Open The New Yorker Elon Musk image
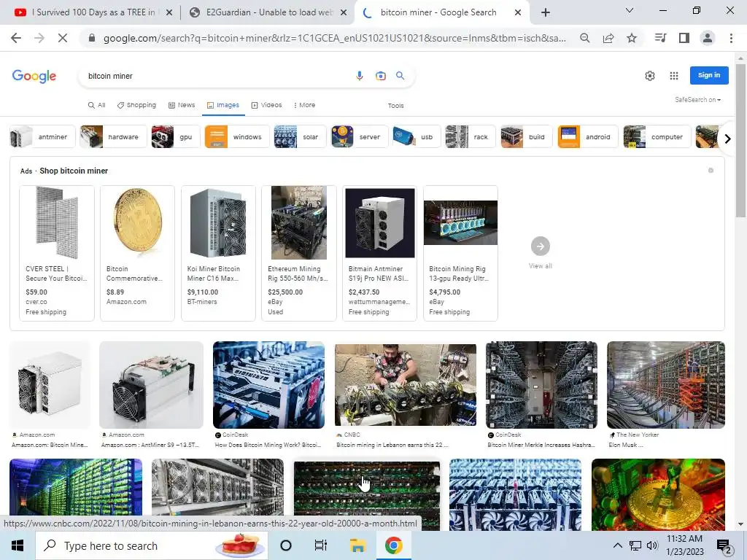This screenshot has height=560, width=747. (666, 385)
